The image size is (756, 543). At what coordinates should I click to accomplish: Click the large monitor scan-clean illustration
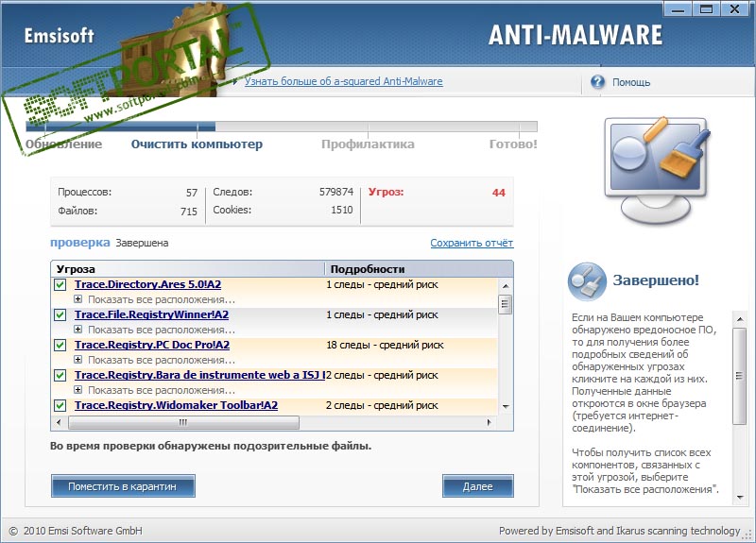point(657,170)
